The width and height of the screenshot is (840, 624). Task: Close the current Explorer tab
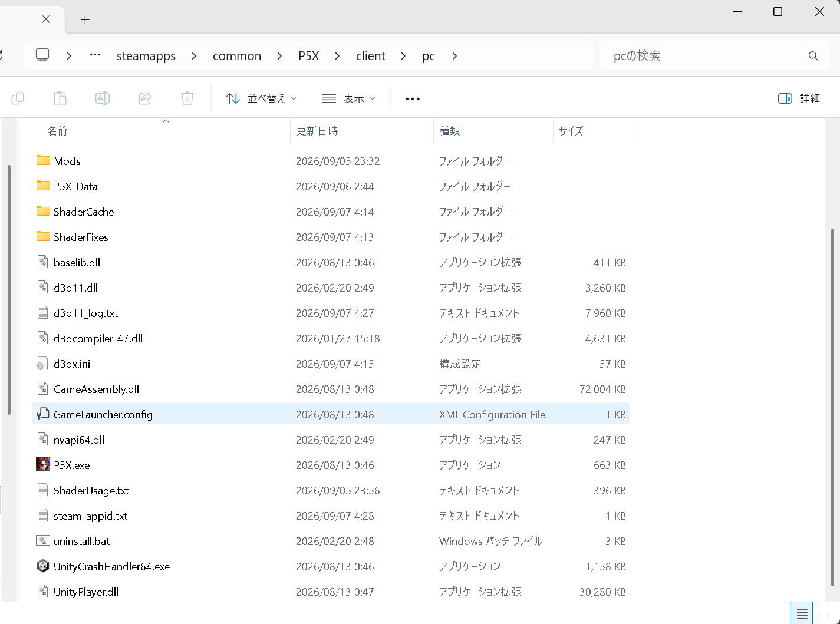click(46, 19)
